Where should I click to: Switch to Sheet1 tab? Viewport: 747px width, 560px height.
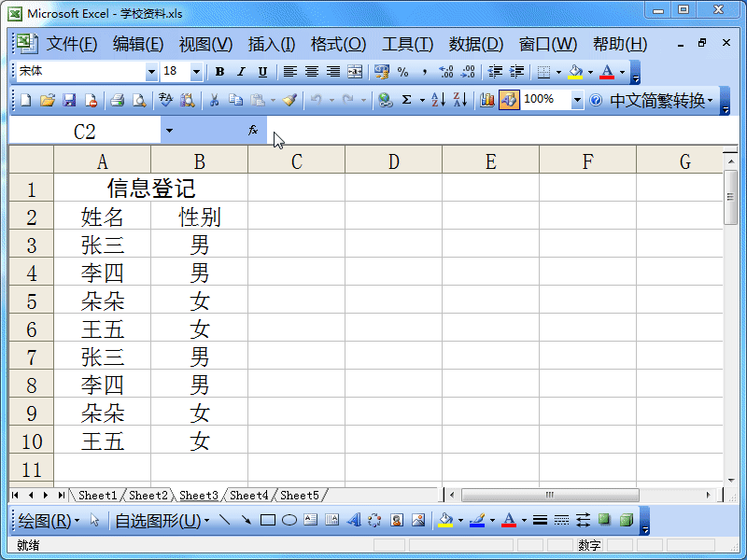pos(97,496)
